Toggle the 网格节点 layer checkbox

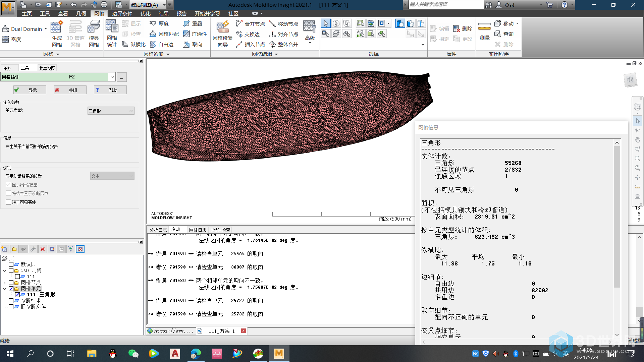(x=11, y=282)
